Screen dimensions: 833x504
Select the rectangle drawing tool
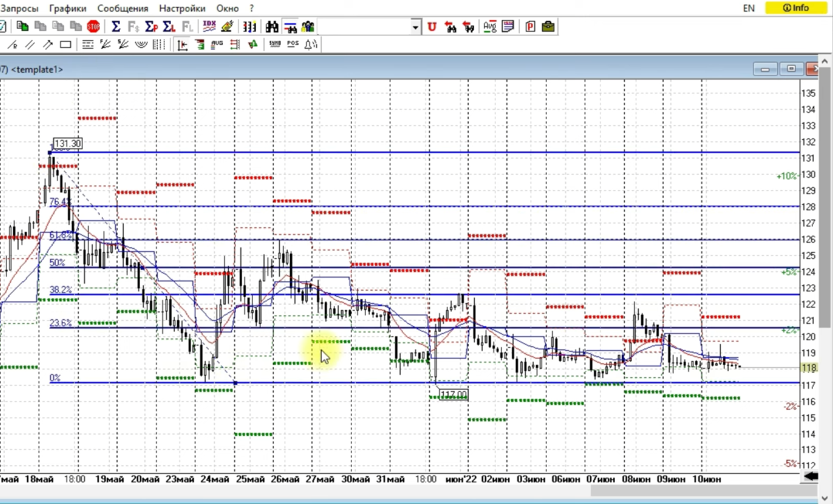pyautogui.click(x=66, y=45)
